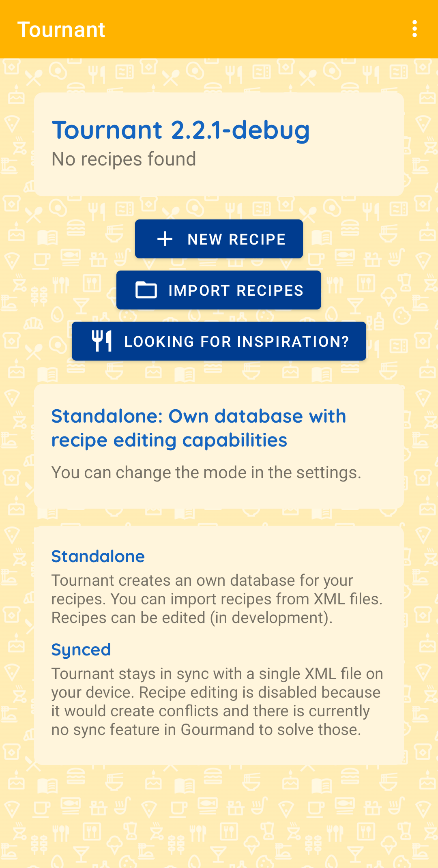Tap the Tournant title in the app bar
The height and width of the screenshot is (868, 438).
pyautogui.click(x=62, y=29)
